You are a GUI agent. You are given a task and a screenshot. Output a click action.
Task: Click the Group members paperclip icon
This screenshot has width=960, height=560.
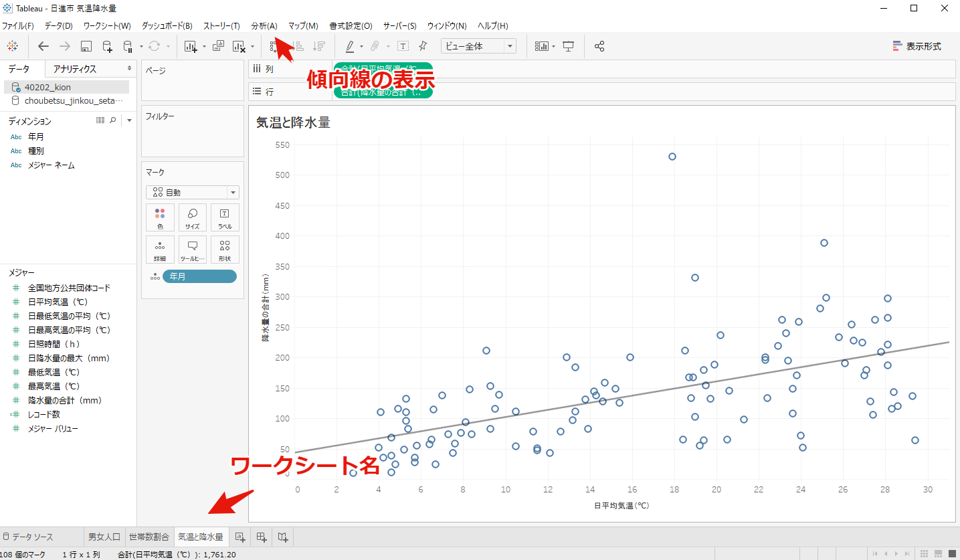pos(375,46)
